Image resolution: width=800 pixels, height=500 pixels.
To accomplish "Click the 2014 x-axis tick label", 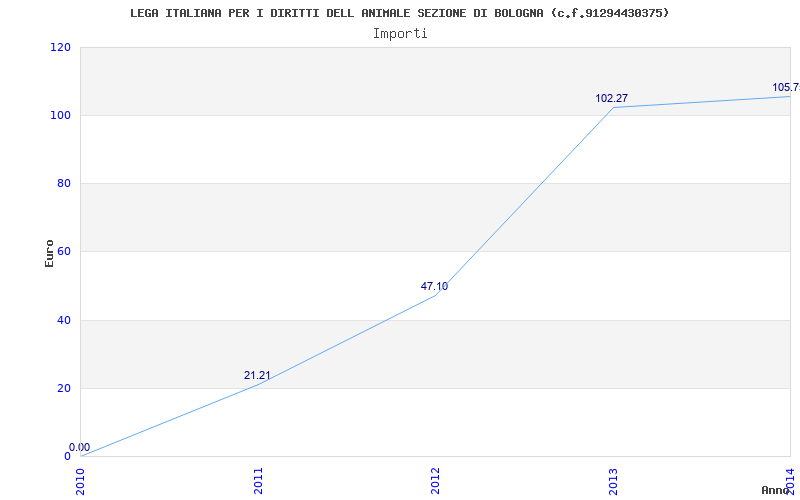I will (x=790, y=481).
